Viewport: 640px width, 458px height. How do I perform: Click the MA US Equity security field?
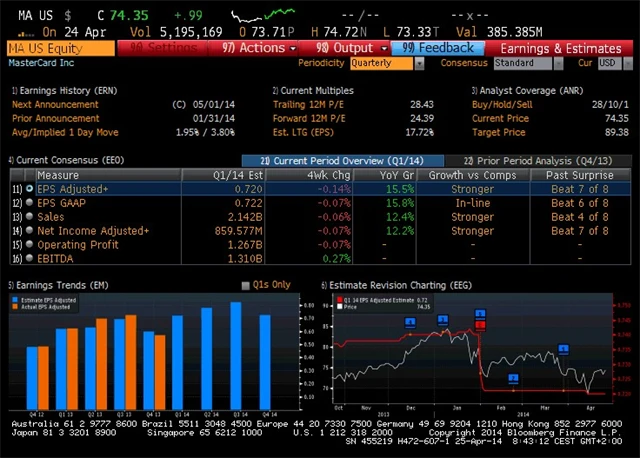60,48
